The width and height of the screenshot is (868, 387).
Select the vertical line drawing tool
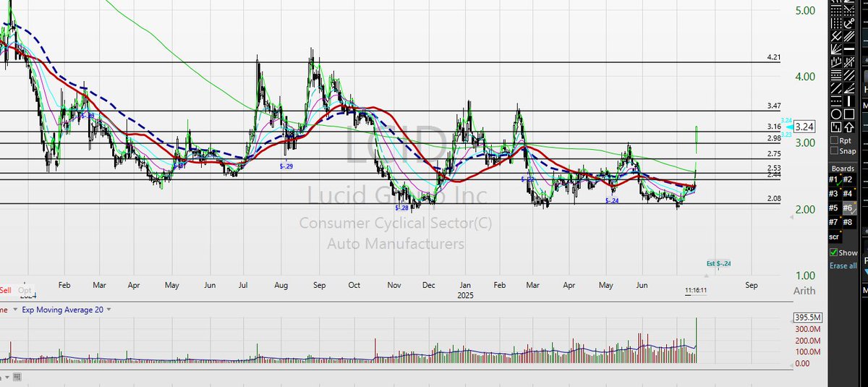coord(848,101)
